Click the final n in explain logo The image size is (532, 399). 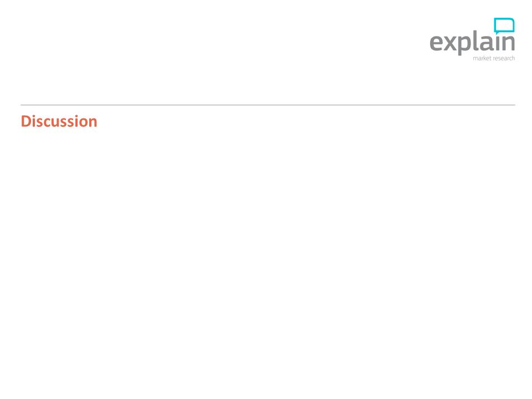pyautogui.click(x=509, y=43)
